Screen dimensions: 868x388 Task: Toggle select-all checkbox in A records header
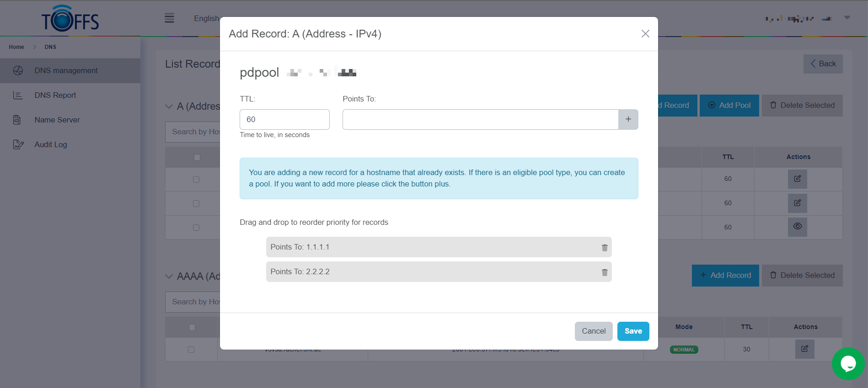[197, 157]
